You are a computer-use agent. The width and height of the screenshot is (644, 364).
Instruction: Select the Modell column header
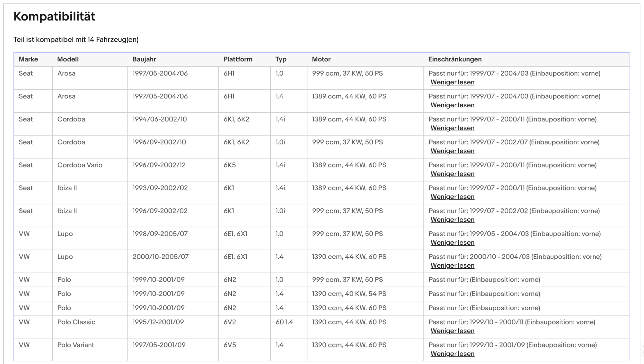tap(68, 59)
